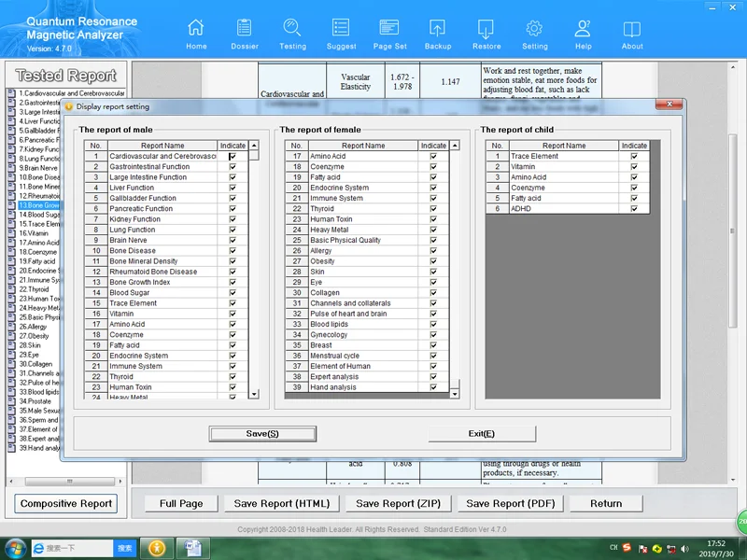
Task: Uncheck Liver Function in male report
Action: click(233, 188)
